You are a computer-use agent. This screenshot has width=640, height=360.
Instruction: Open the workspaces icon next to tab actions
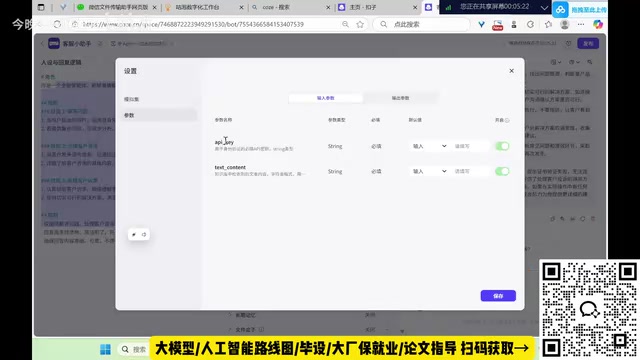pyautogui.click(x=63, y=7)
